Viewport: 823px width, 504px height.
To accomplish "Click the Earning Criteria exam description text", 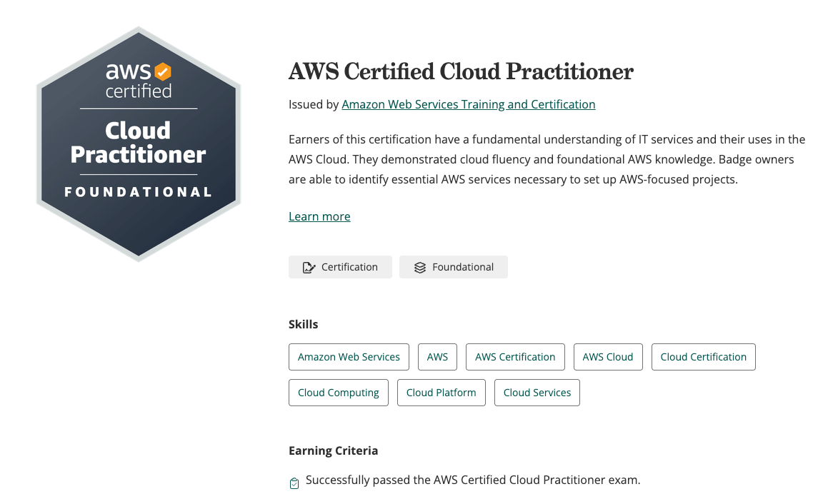I will (x=473, y=480).
